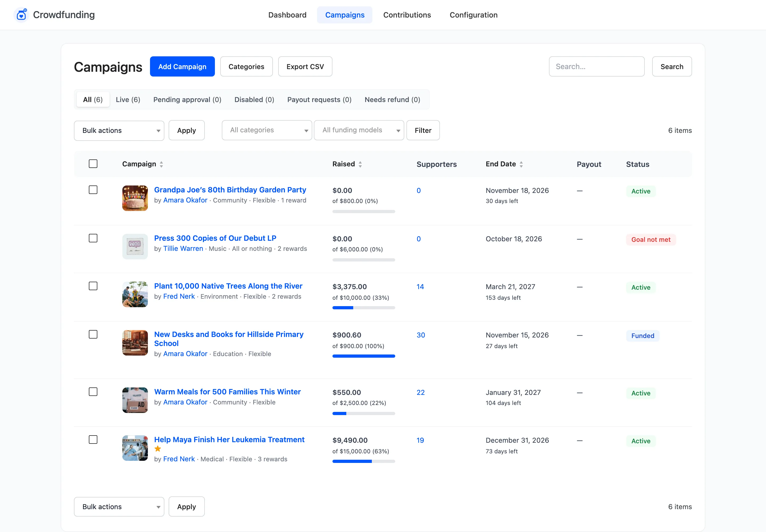Show the Needs refund tab
Image resolution: width=766 pixels, height=532 pixels.
(392, 100)
